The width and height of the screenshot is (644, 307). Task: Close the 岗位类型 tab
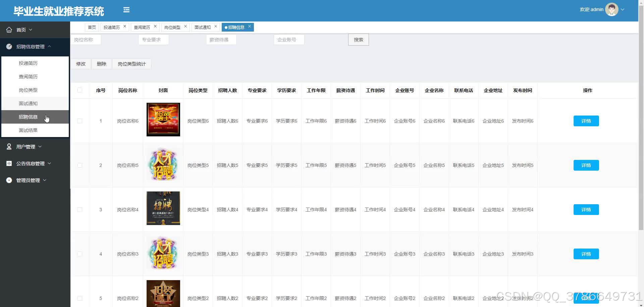coord(185,26)
